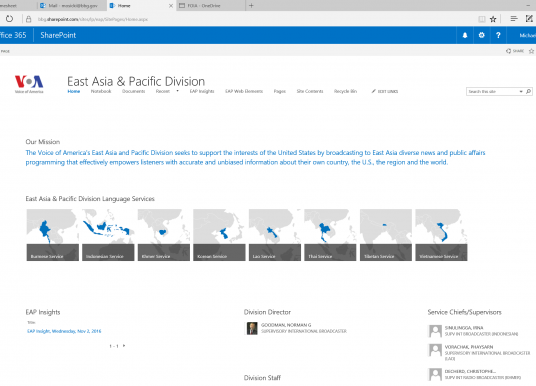Click the address bar URL
This screenshot has height=386, width=536.
(93, 19)
